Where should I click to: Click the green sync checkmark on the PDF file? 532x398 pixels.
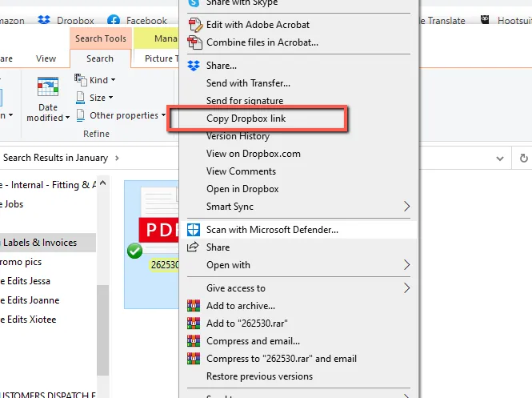coord(134,251)
